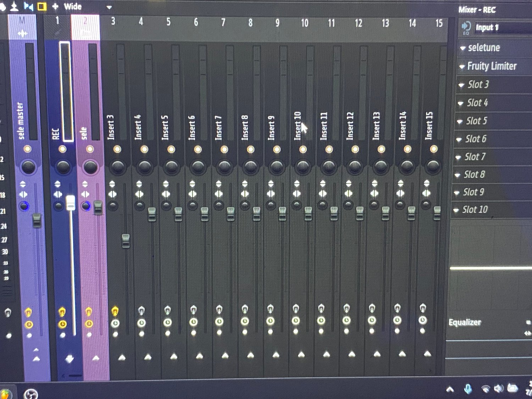Viewport: 532px width, 399px height.
Task: Toggle mute on Insert 5
Action: (x=171, y=149)
